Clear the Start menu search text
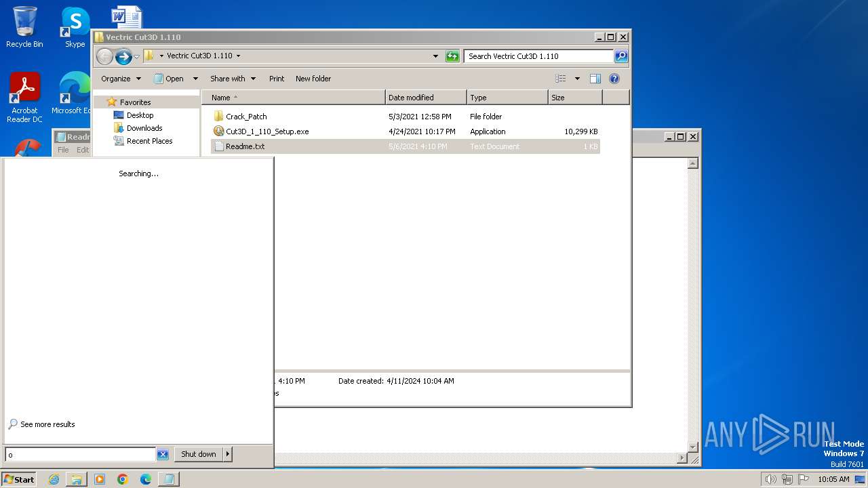The width and height of the screenshot is (868, 488). point(163,454)
